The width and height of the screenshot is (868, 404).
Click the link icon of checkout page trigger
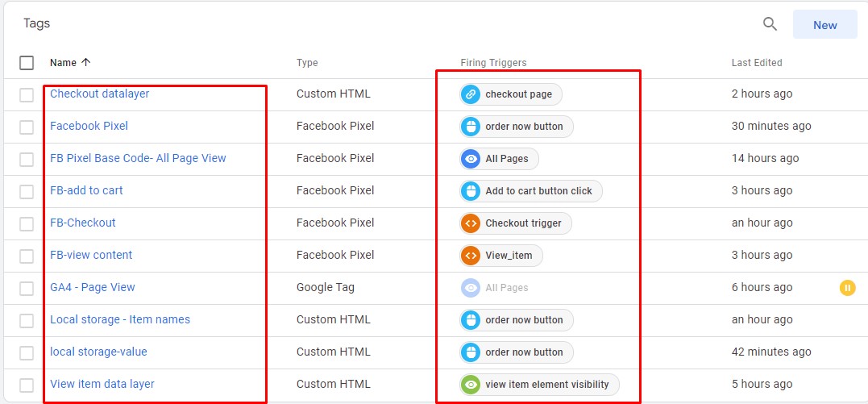point(471,94)
